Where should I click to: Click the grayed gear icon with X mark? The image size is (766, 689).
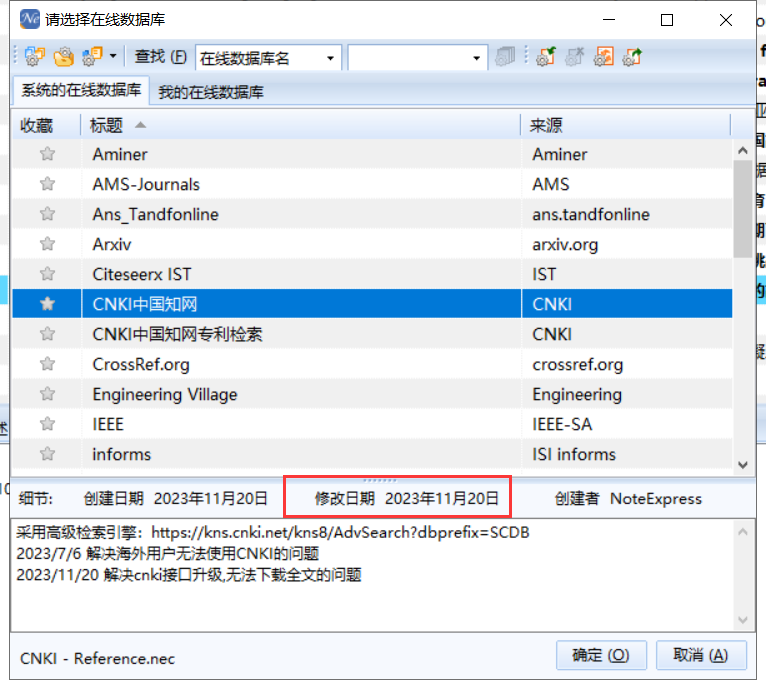click(574, 57)
